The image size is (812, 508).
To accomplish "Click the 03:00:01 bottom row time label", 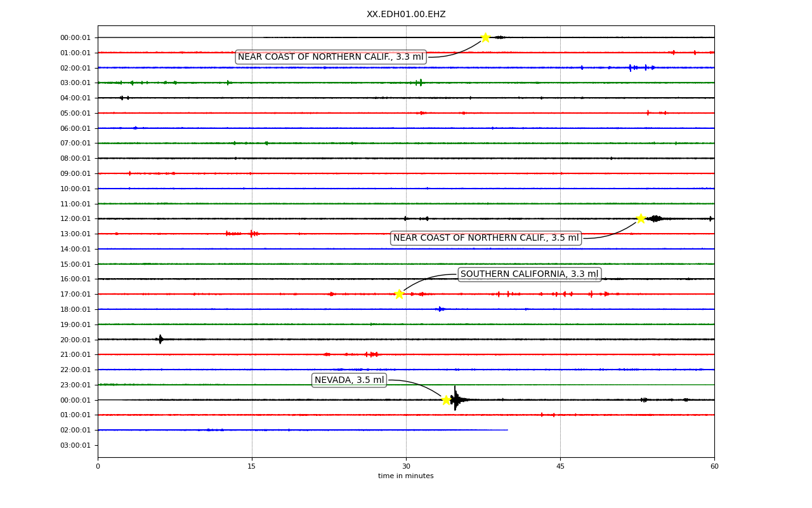I will click(x=75, y=445).
